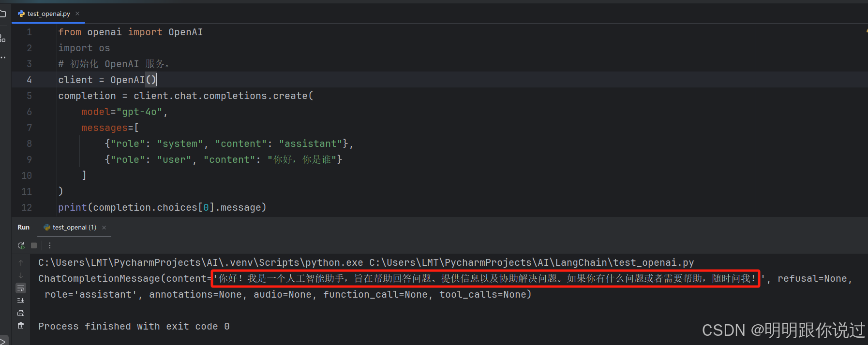Click 'tool_calls=None)' in console output
This screenshot has width=868, height=345.
point(485,294)
